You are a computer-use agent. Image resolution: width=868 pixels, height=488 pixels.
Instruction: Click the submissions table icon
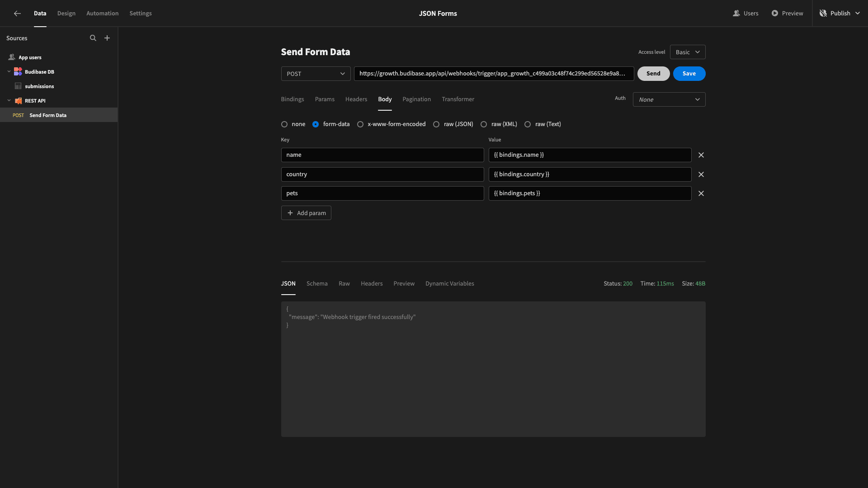18,86
